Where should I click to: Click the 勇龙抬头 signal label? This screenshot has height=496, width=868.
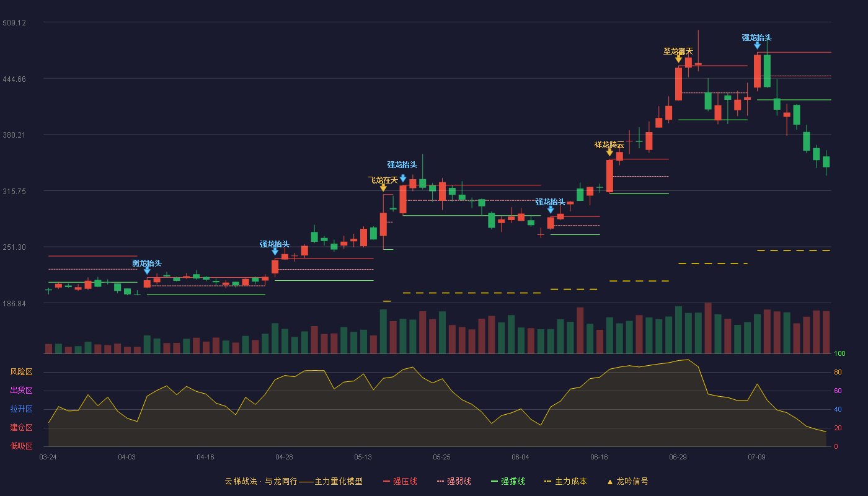(147, 263)
